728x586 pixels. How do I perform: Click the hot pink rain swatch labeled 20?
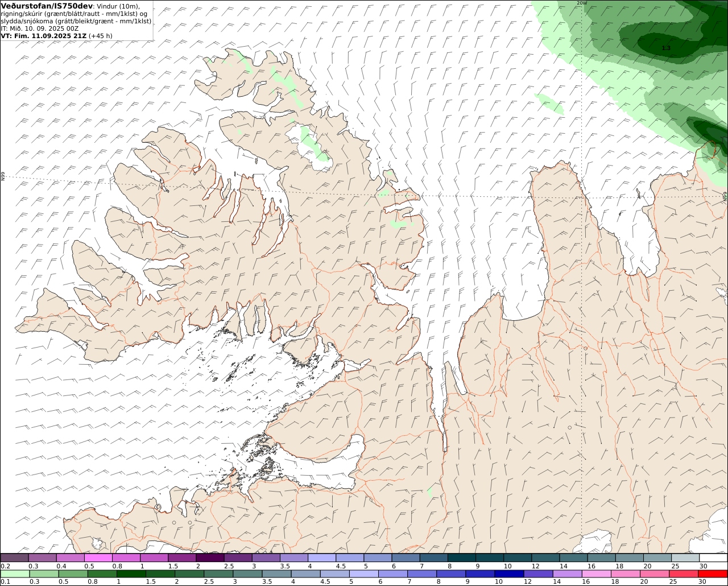(x=655, y=573)
